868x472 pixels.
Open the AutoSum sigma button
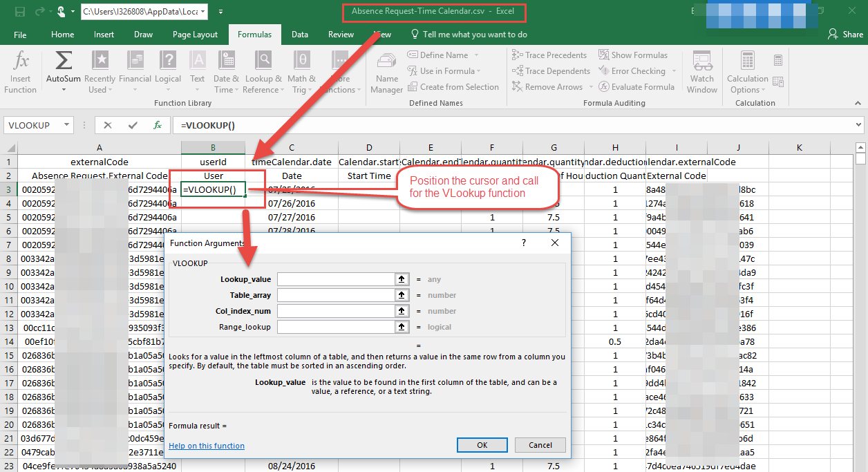click(64, 73)
